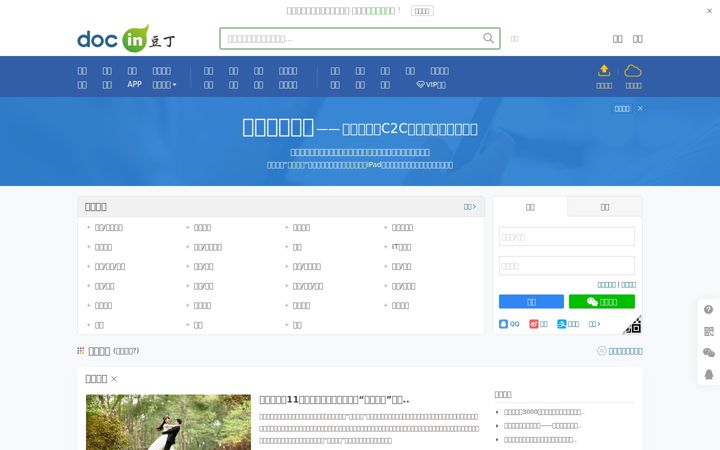Screen dimensions: 720x450
Task: Open help via floating question mark icon
Action: (709, 309)
